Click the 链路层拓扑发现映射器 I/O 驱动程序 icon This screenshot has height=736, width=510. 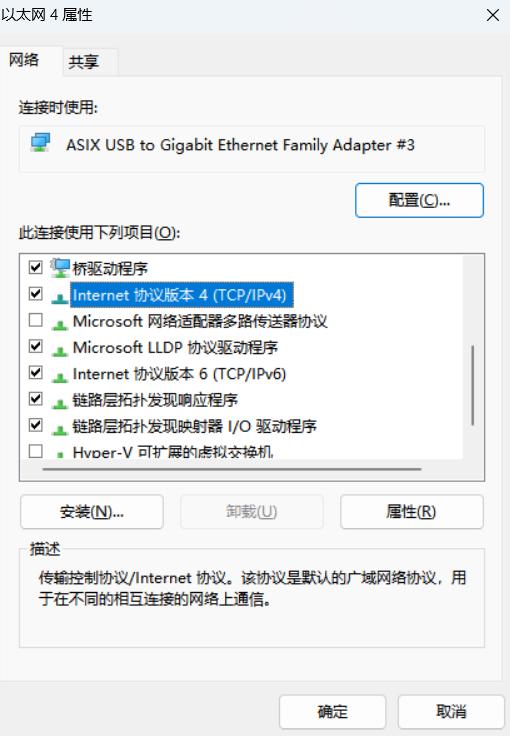pos(60,429)
